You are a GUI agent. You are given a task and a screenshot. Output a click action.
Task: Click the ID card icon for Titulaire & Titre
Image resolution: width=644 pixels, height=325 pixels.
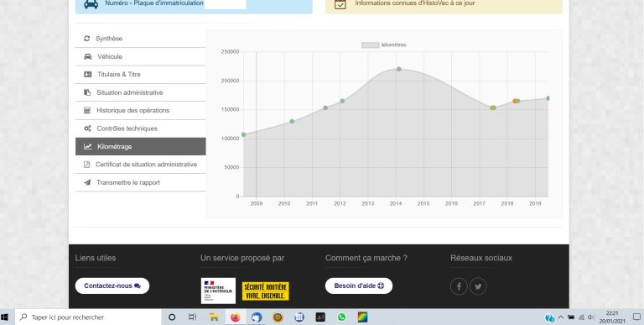(87, 75)
